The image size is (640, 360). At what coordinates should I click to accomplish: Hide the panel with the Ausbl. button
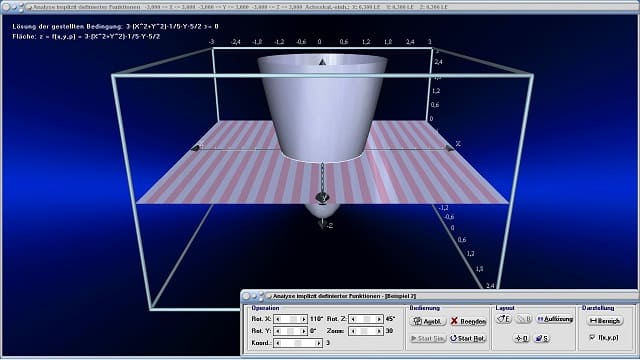click(427, 321)
